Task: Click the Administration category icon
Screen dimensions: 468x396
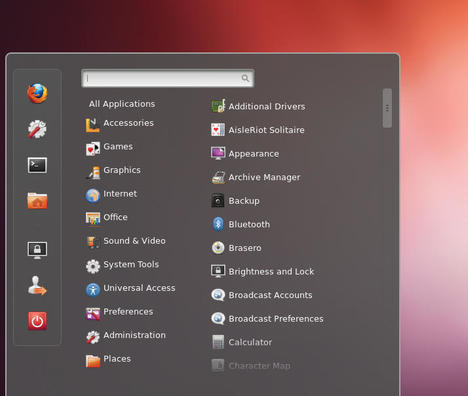Action: click(x=93, y=337)
